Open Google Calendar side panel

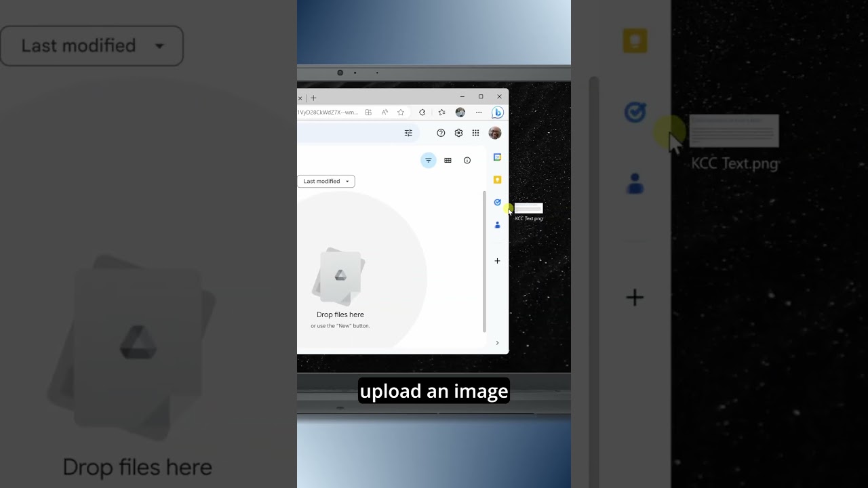pyautogui.click(x=497, y=157)
